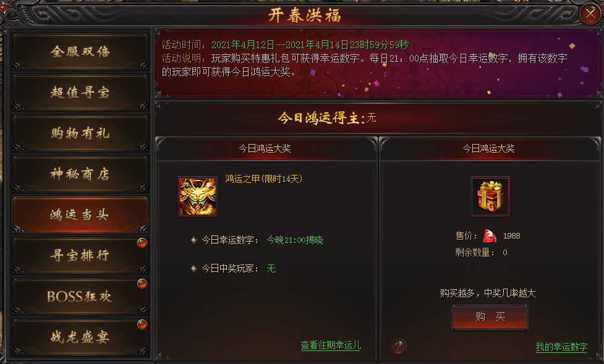Click the 购买 button
The width and height of the screenshot is (604, 364).
[x=490, y=317]
